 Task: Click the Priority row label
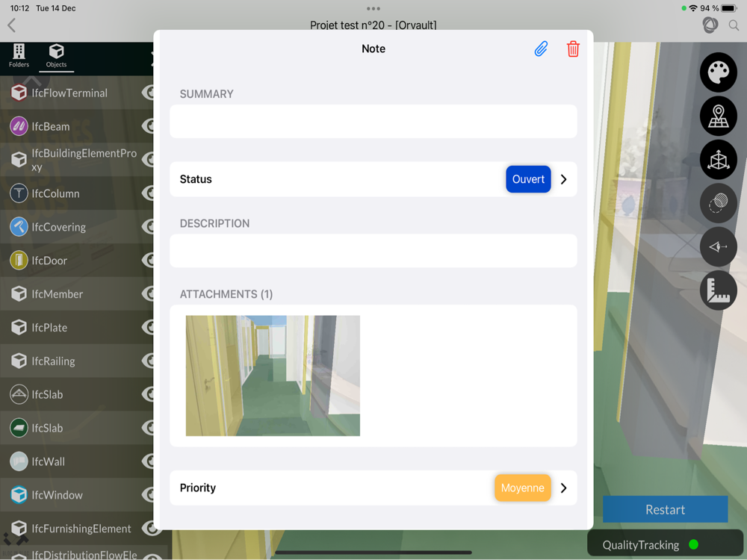198,488
